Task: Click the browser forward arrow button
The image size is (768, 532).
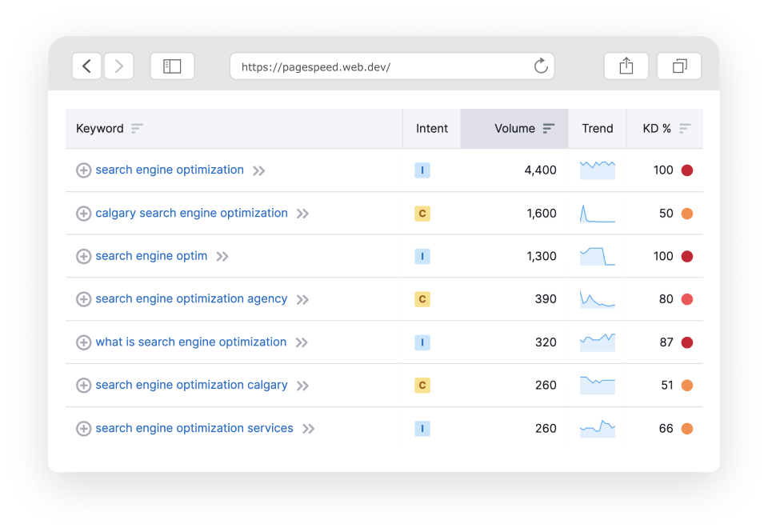Action: click(x=118, y=66)
